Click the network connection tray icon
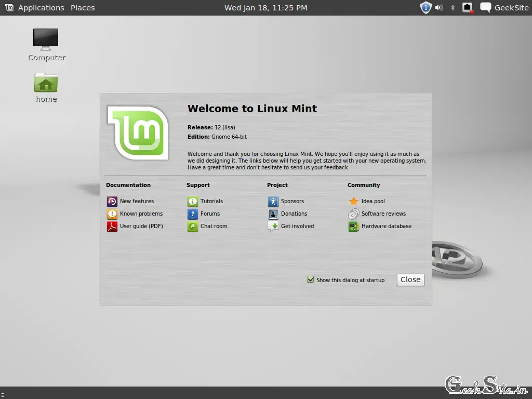This screenshot has width=532, height=399. pyautogui.click(x=468, y=8)
